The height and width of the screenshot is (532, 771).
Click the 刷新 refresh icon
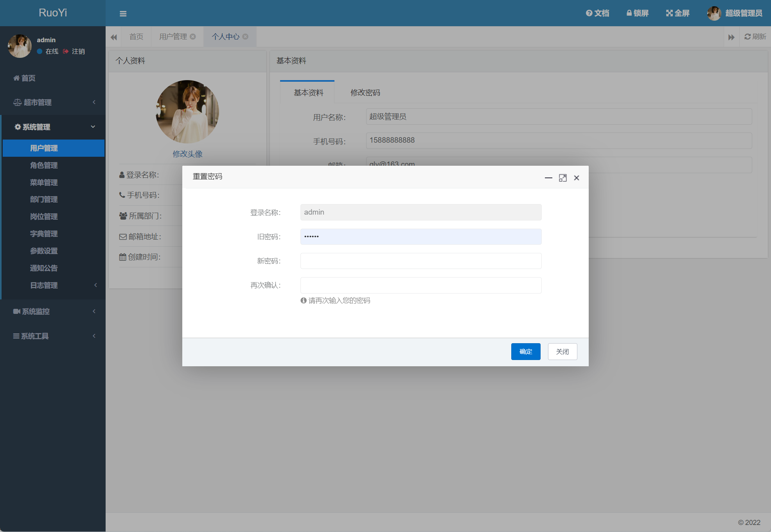coord(755,37)
